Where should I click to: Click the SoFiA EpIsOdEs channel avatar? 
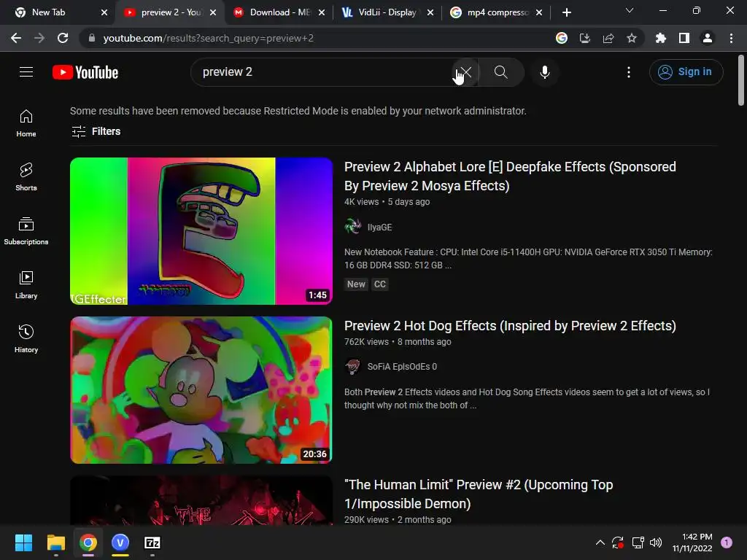coord(353,366)
